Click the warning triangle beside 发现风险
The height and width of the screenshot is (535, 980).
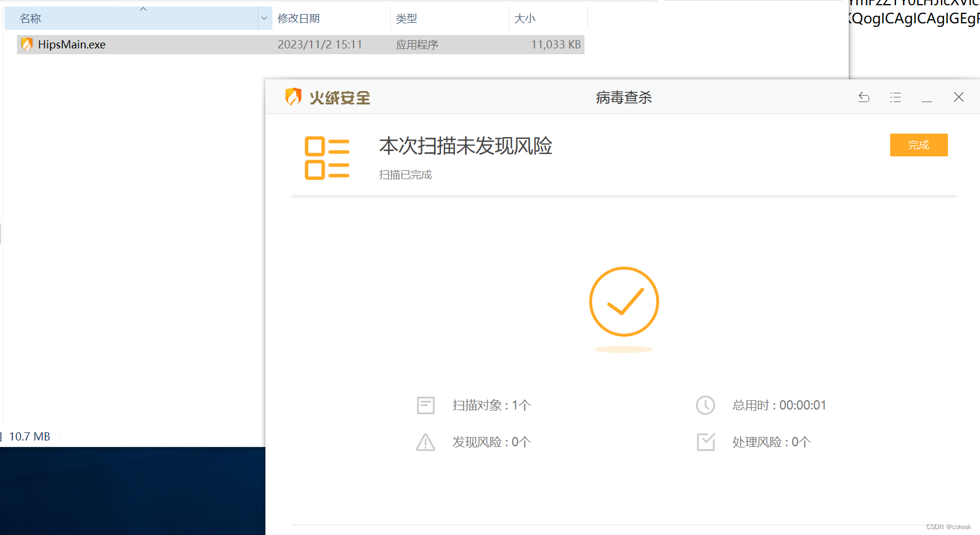(x=425, y=442)
